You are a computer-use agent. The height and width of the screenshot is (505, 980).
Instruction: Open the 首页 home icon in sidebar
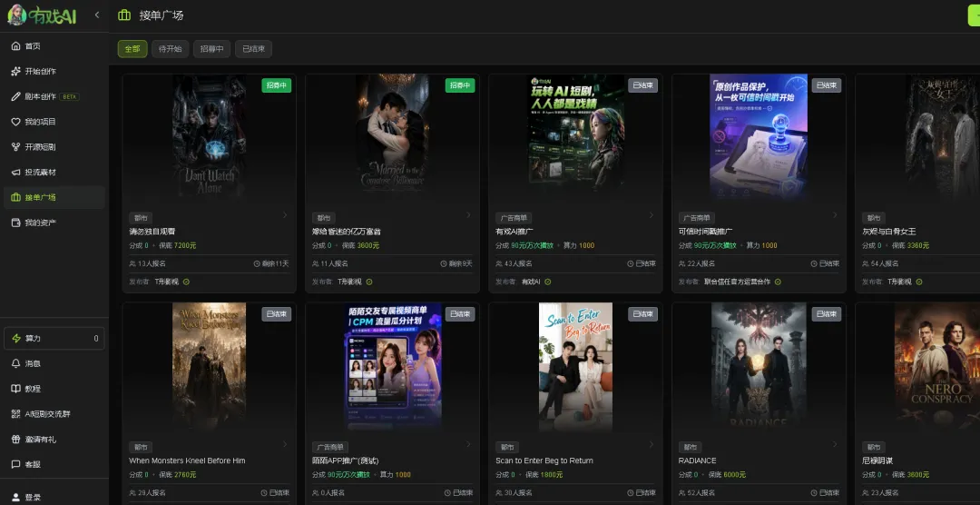click(x=15, y=46)
